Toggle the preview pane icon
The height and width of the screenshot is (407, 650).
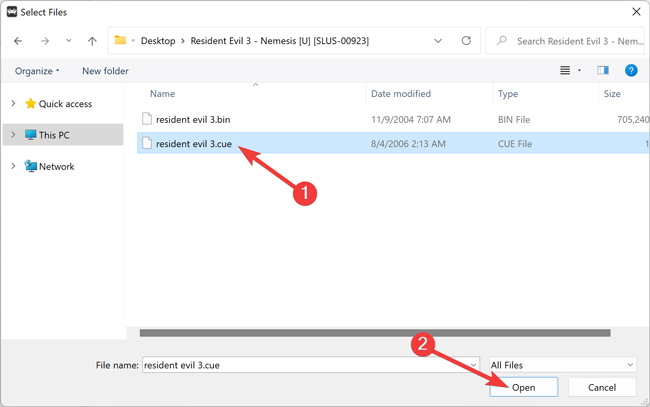tap(603, 71)
